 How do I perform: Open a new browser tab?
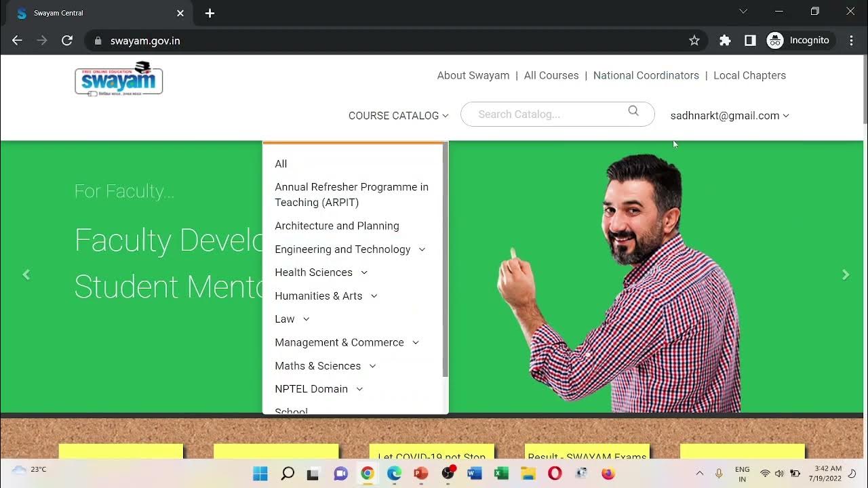(210, 13)
